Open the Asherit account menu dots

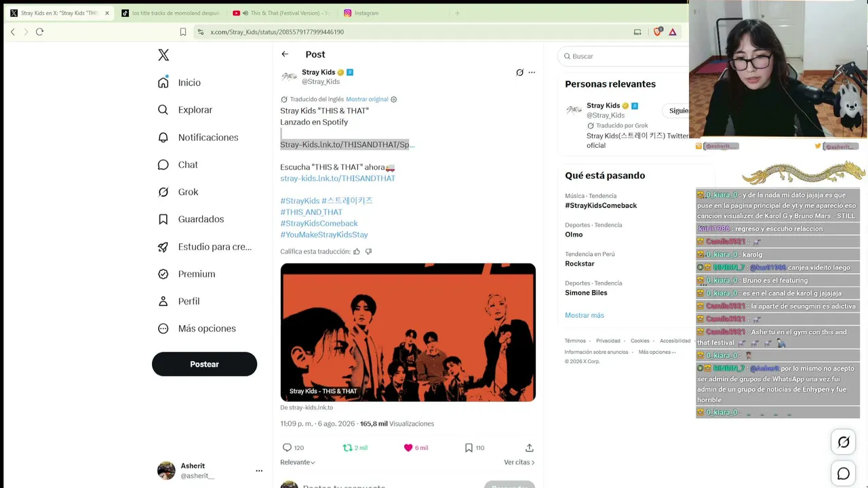[x=259, y=470]
